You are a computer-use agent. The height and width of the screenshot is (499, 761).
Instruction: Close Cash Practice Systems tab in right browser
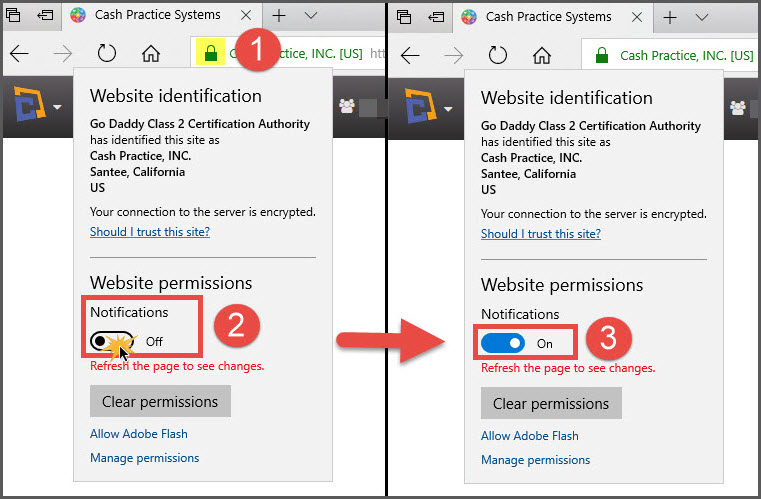tap(637, 17)
